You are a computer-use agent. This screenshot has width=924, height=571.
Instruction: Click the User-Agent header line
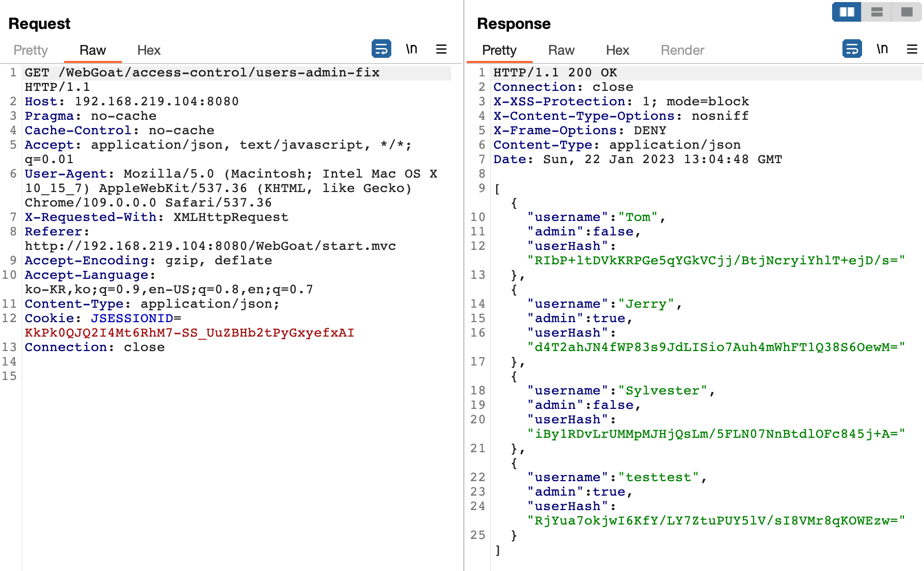coord(231,188)
